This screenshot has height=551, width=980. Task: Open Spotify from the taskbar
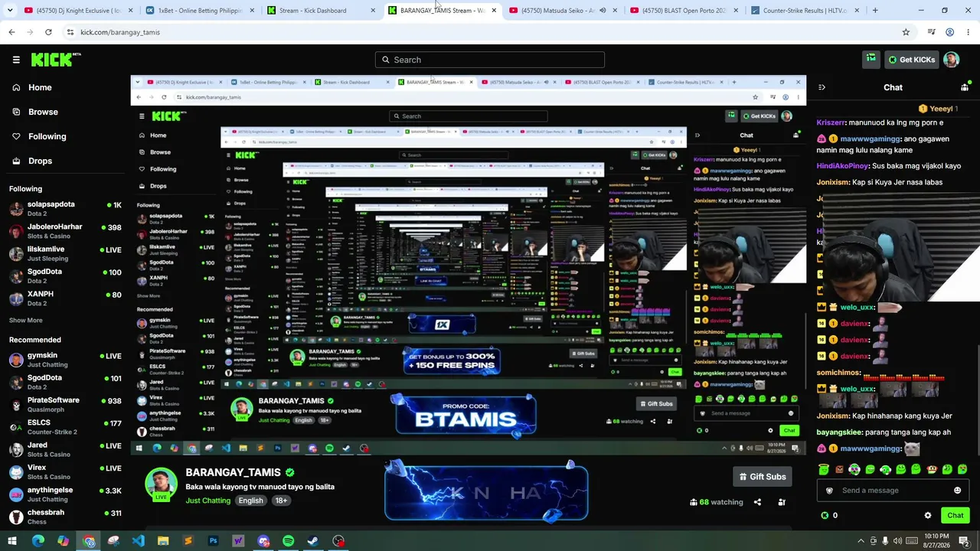pyautogui.click(x=288, y=541)
